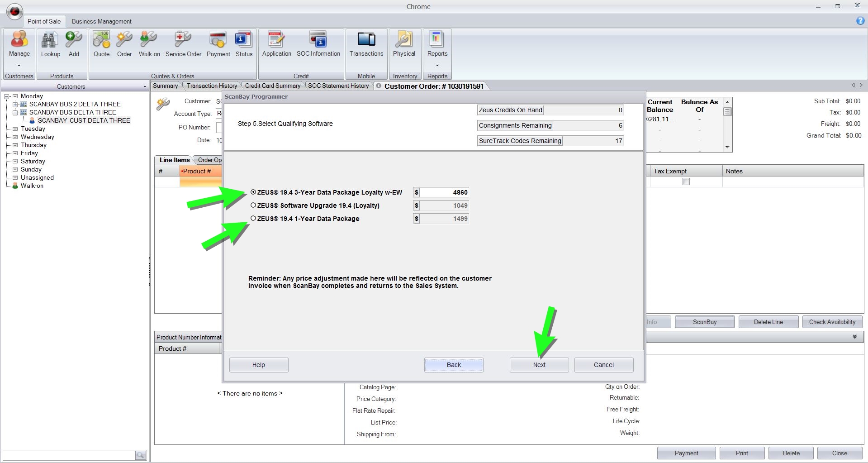Viewport: 868px width, 463px height.
Task: Select ZEUS Software Upgrade 19.4 (Loyalty) option
Action: (x=253, y=205)
